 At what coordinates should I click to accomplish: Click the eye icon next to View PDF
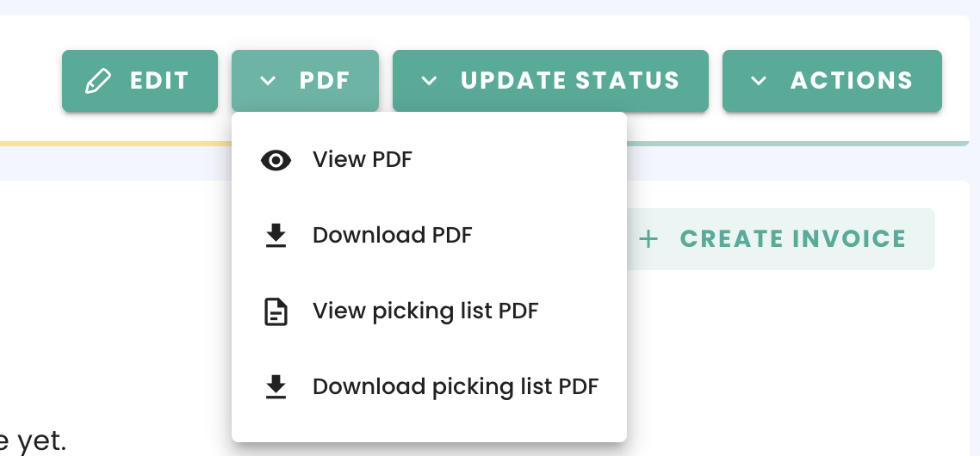coord(276,160)
